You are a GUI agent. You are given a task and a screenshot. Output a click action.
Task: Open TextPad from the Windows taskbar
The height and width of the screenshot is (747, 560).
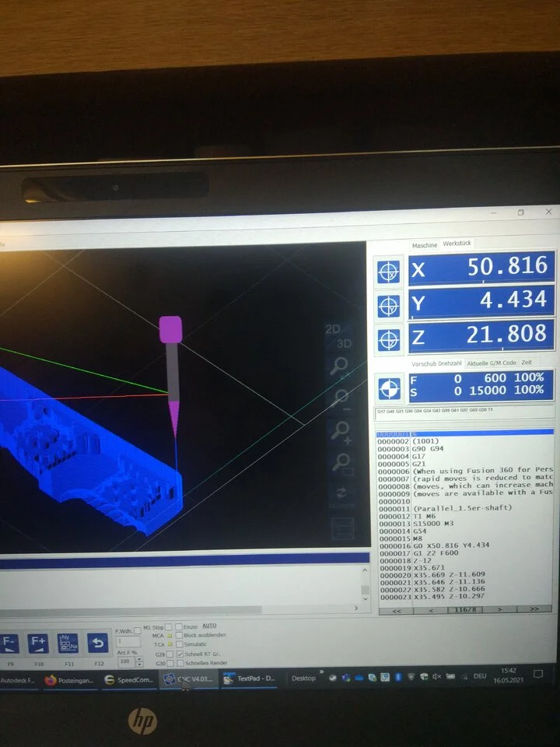coord(250,679)
